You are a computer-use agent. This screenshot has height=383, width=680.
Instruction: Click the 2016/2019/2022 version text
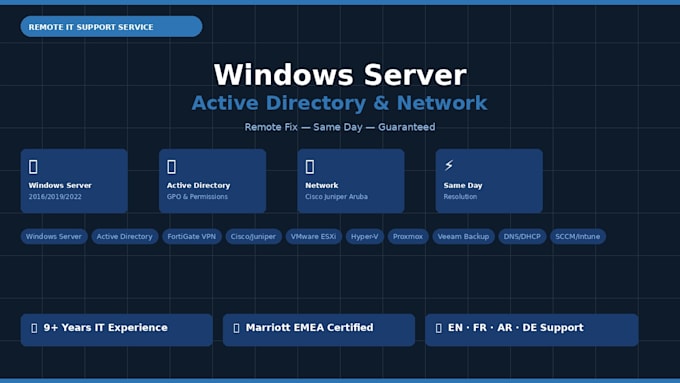pos(55,196)
